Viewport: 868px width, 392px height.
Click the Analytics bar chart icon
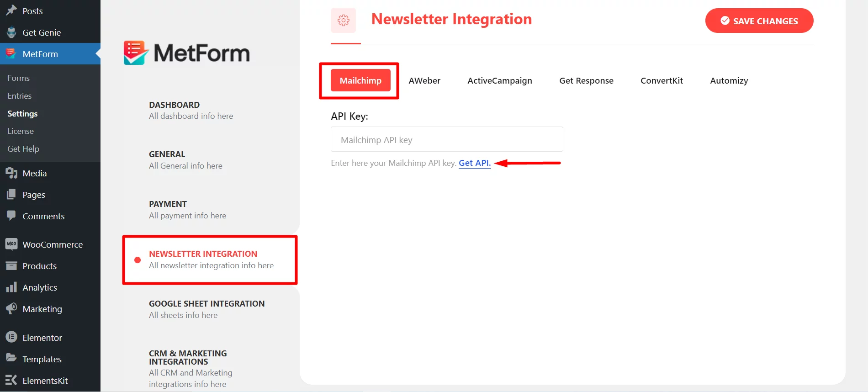click(11, 287)
